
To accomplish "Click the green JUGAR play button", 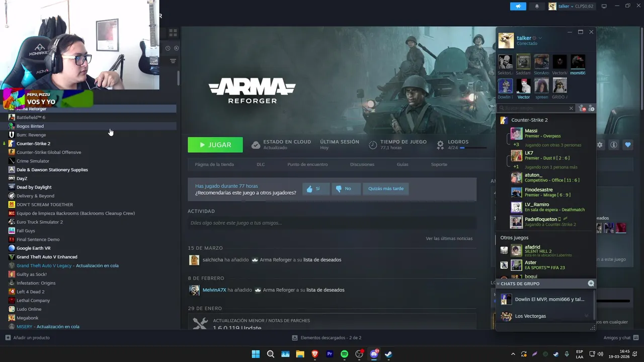I will click(215, 145).
